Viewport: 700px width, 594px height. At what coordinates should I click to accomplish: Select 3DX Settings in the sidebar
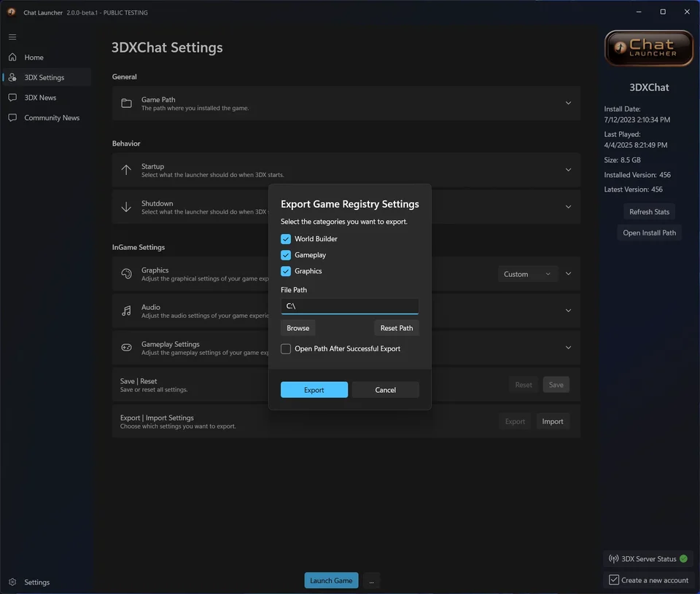pyautogui.click(x=47, y=77)
